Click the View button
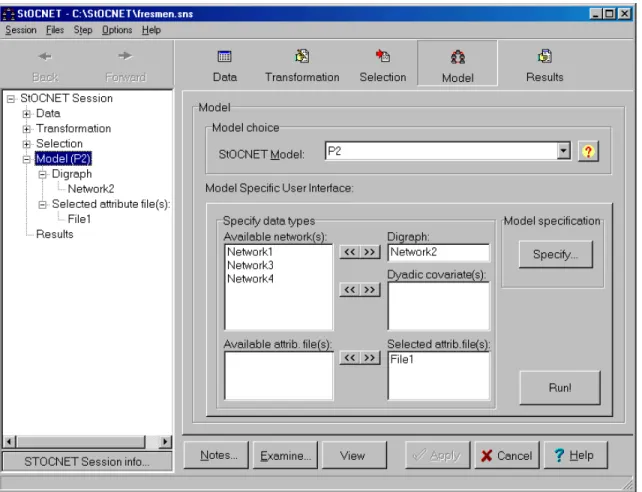This screenshot has height=492, width=642. pyautogui.click(x=354, y=455)
